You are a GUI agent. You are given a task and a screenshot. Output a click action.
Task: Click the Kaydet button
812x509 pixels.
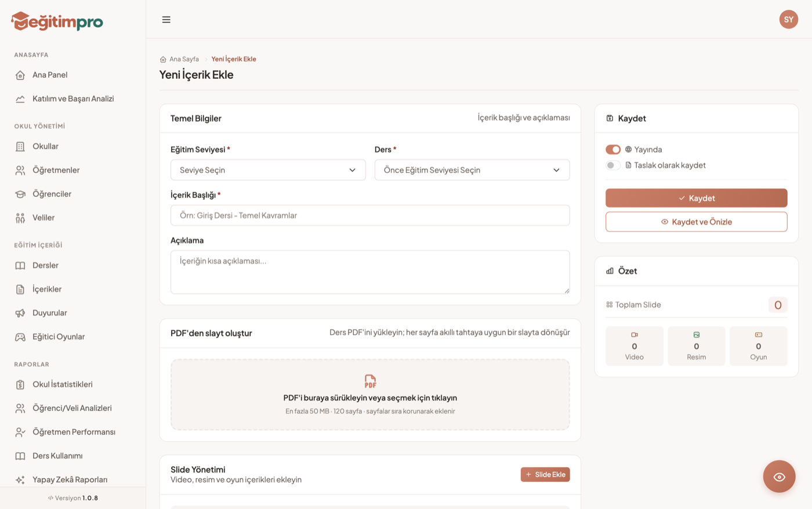696,198
